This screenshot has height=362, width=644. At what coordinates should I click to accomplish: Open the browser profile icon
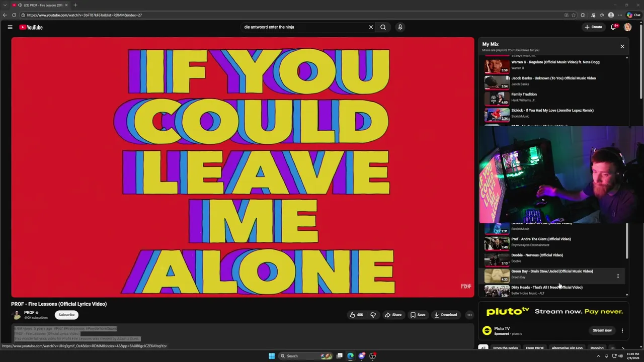tap(611, 15)
